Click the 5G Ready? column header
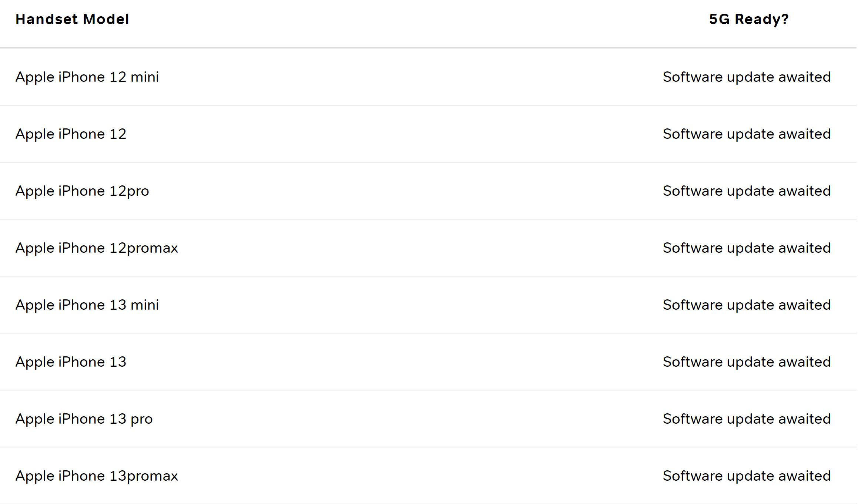858x504 pixels. (x=749, y=19)
